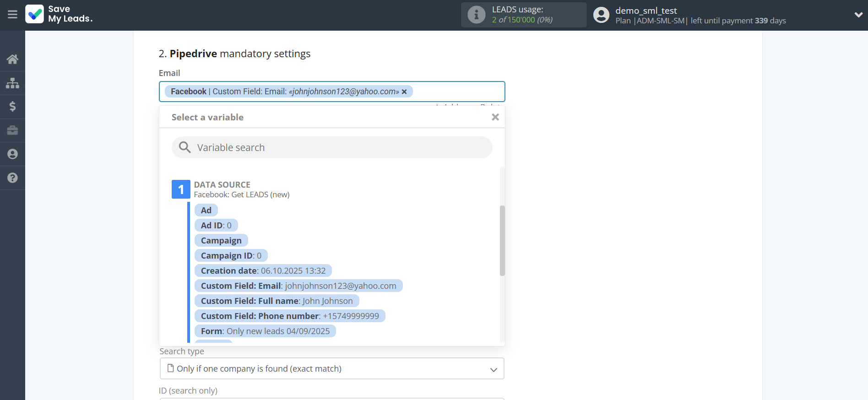Screen dimensions: 868x400
Task: Click the Save My Leads logo
Action: [59, 15]
